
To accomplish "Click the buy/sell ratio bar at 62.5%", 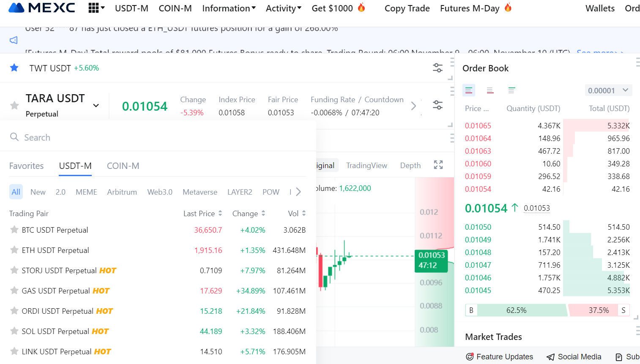I will 516,310.
